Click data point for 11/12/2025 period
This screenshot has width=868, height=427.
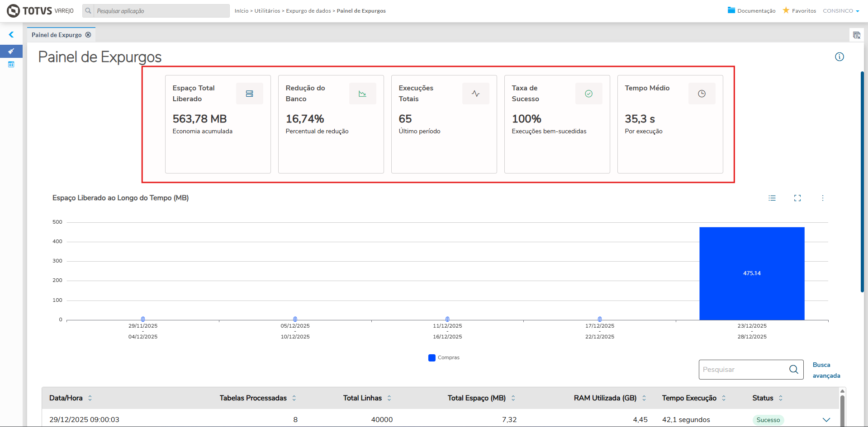447,319
